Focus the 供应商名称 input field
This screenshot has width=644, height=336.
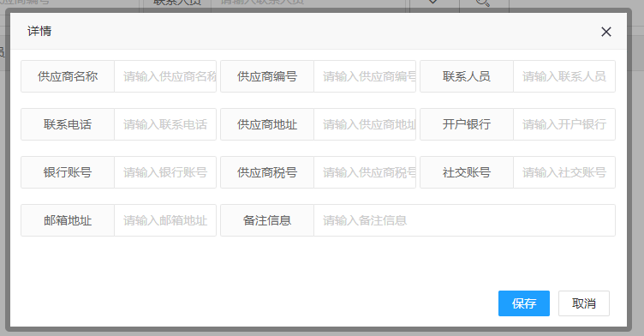[165, 76]
